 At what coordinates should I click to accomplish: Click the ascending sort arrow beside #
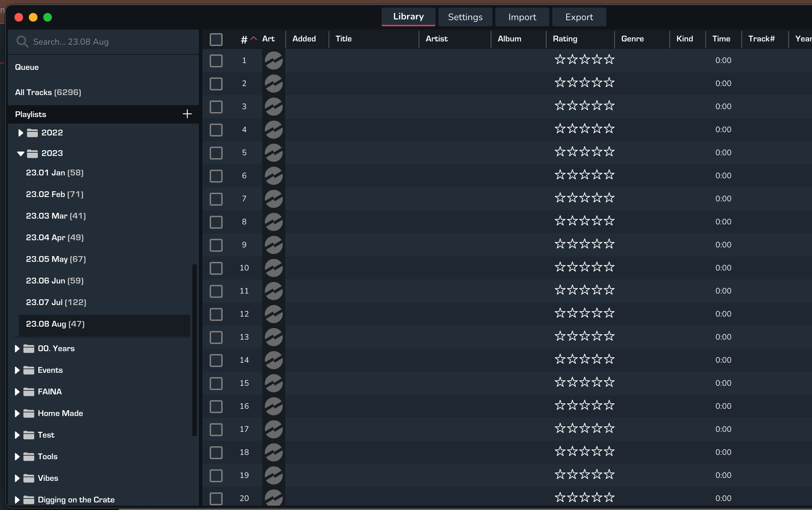tap(254, 39)
